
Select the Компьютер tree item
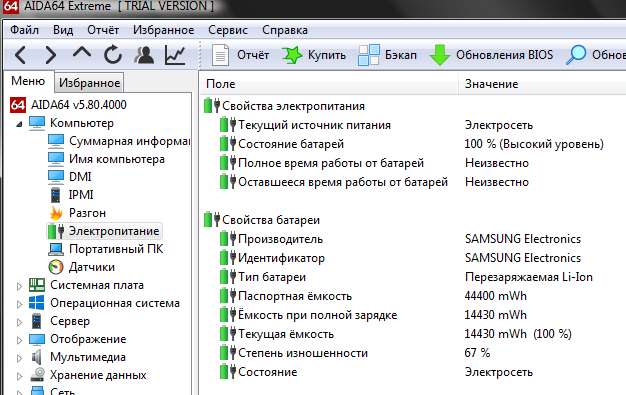click(71, 123)
